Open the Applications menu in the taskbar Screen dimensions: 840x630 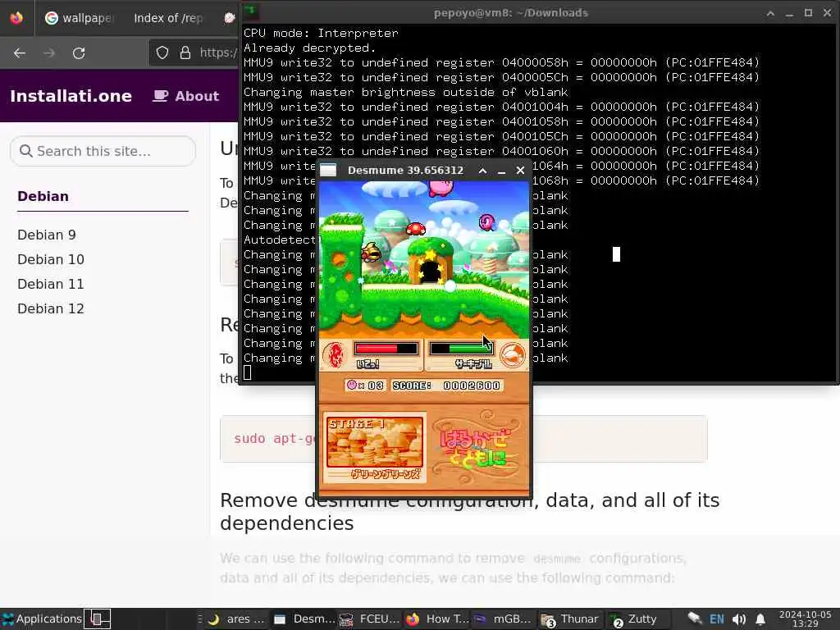pos(42,619)
